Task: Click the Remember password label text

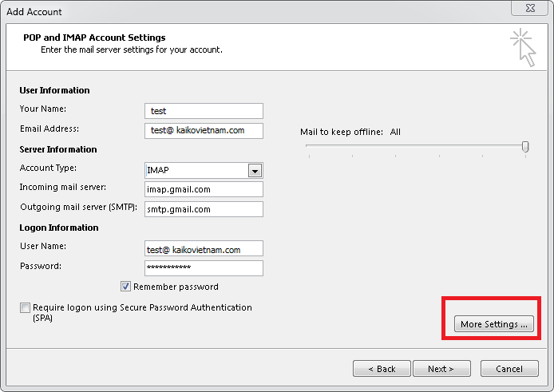Action: tap(176, 287)
